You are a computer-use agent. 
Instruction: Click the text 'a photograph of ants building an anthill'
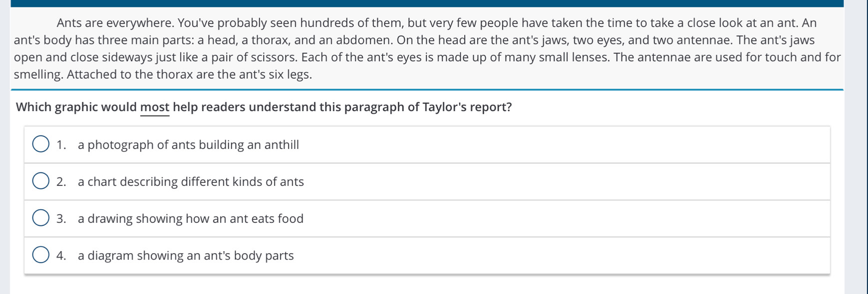tap(188, 145)
